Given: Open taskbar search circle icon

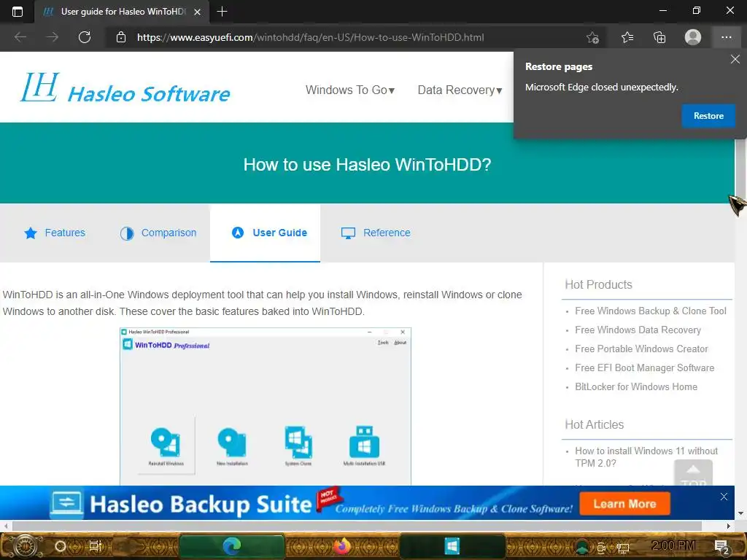Looking at the screenshot, I should coord(60,546).
